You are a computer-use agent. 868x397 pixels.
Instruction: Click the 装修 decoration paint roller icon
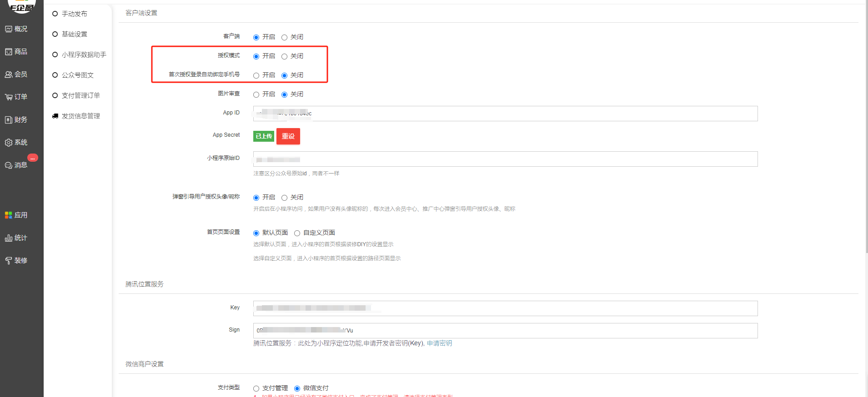coord(9,261)
